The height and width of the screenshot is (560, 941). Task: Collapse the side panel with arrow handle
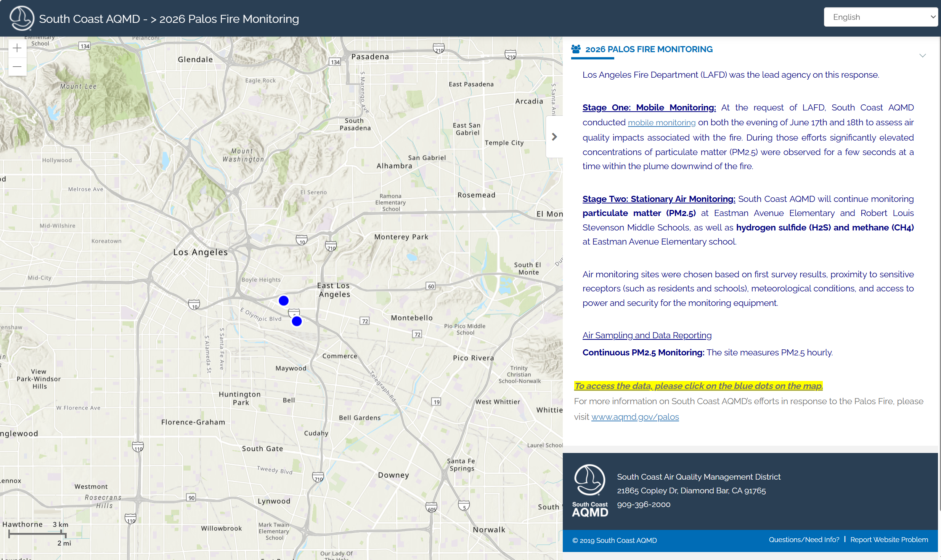click(554, 137)
